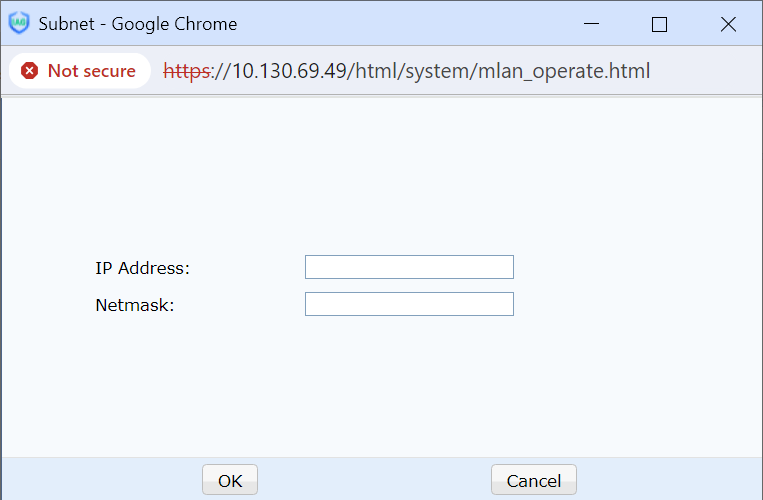Close the Subnet window

tap(728, 24)
